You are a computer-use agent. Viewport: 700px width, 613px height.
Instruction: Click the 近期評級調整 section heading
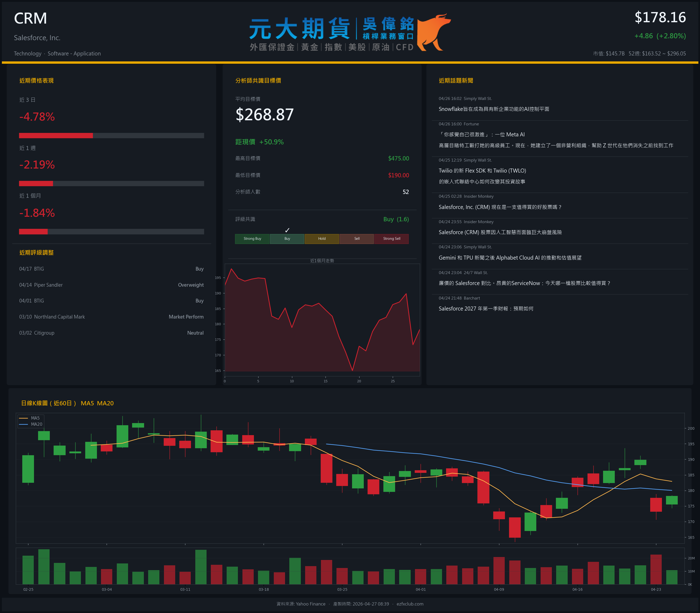37,253
